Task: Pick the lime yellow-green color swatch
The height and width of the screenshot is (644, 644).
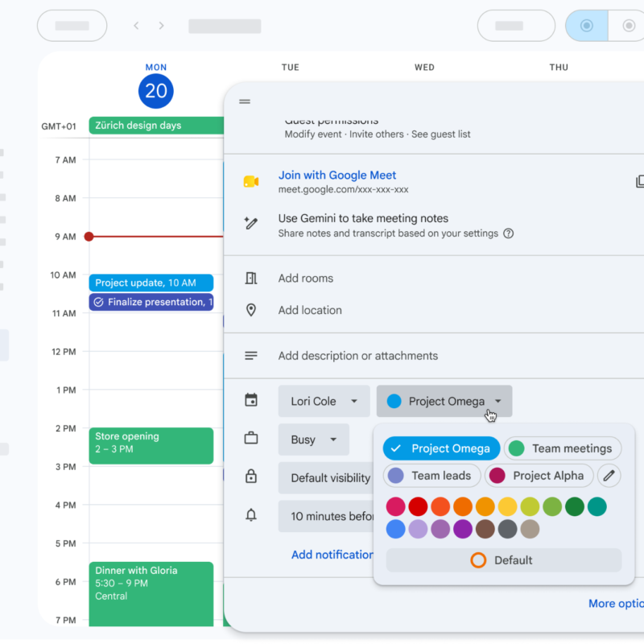Action: (530, 507)
